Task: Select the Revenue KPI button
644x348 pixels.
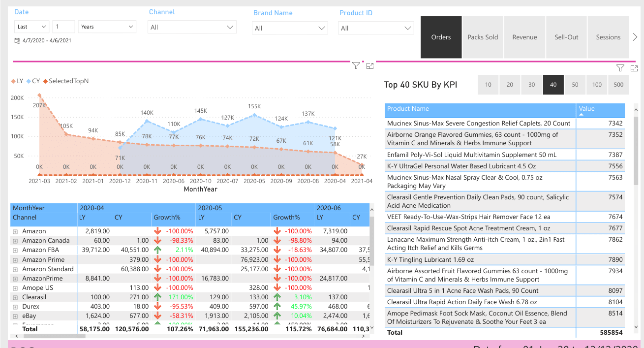Action: [524, 37]
